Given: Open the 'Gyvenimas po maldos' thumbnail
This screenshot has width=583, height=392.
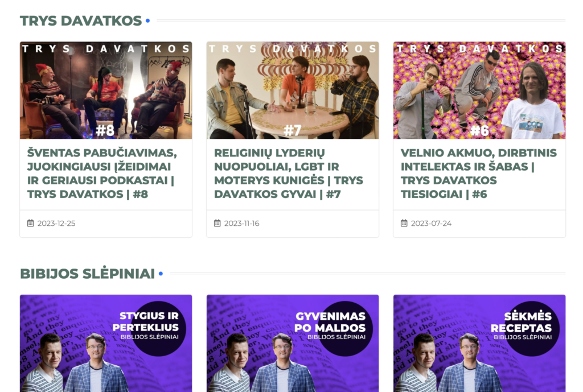Looking at the screenshot, I should (x=293, y=343).
